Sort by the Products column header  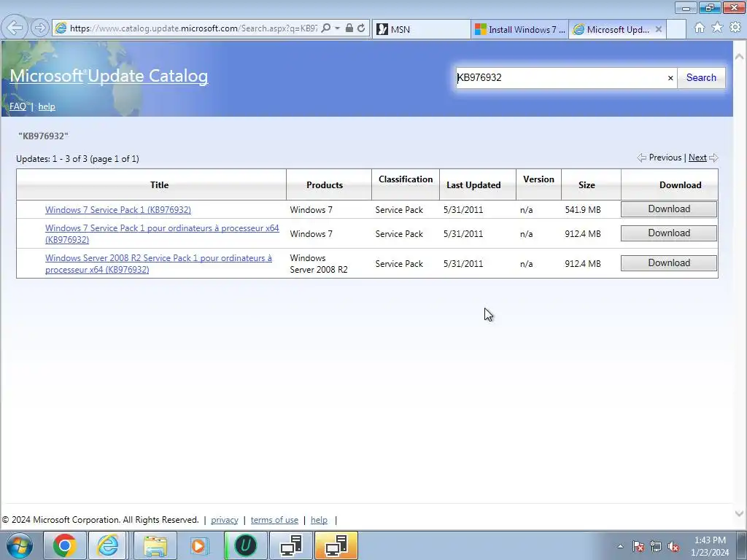[x=325, y=184]
